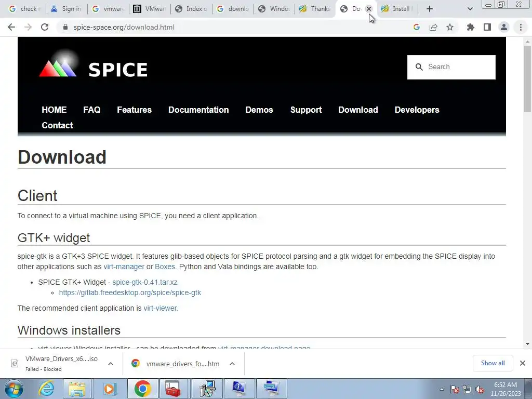Open the Chrome profile avatar
Screen dimensions: 532x399
(x=504, y=27)
